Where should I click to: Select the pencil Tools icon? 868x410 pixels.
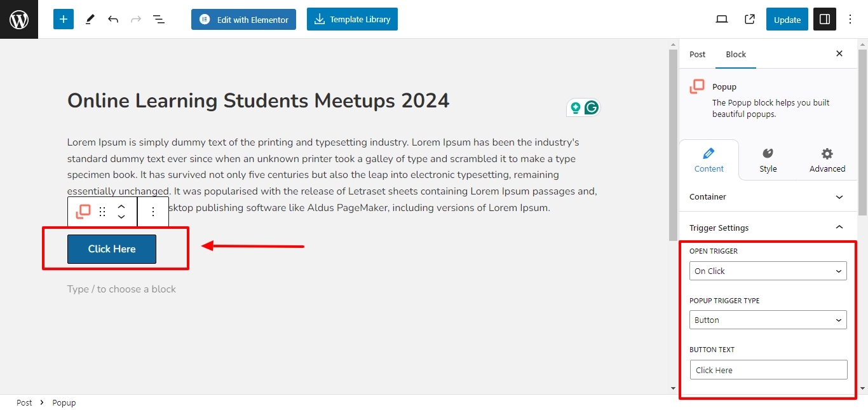pos(90,20)
